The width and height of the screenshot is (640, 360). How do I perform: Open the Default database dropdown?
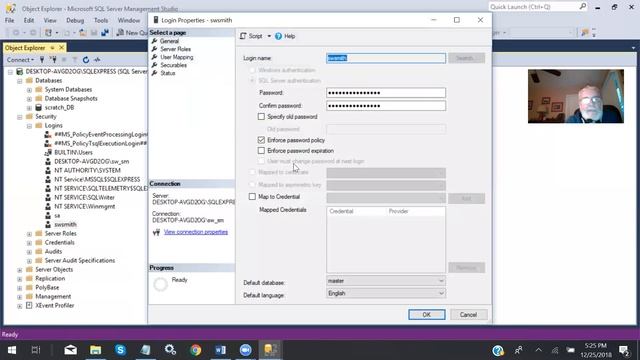[386, 281]
